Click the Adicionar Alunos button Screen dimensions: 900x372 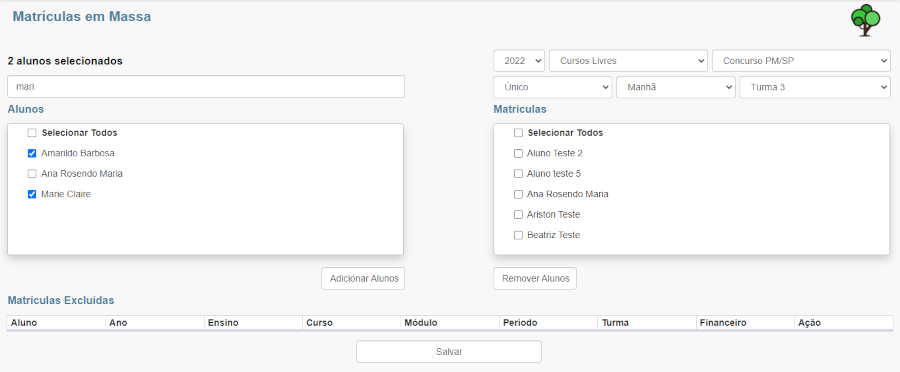point(363,278)
